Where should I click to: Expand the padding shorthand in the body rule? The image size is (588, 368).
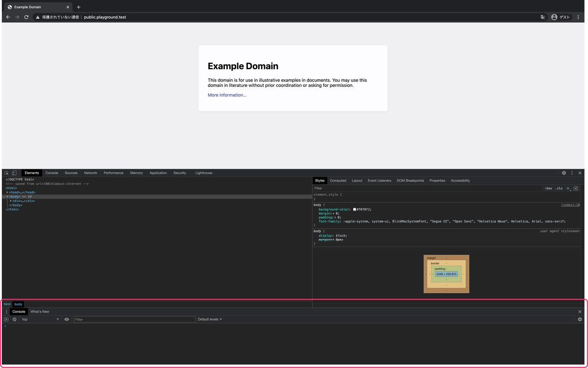click(335, 217)
